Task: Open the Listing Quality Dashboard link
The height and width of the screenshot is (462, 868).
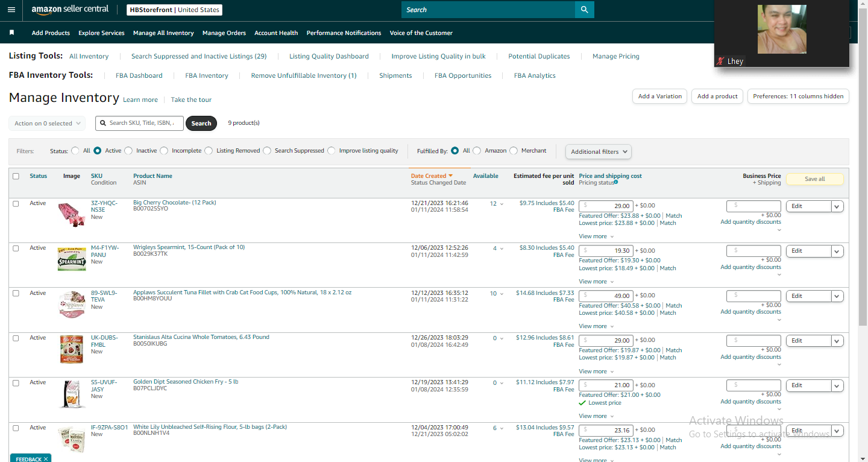Action: coord(329,56)
